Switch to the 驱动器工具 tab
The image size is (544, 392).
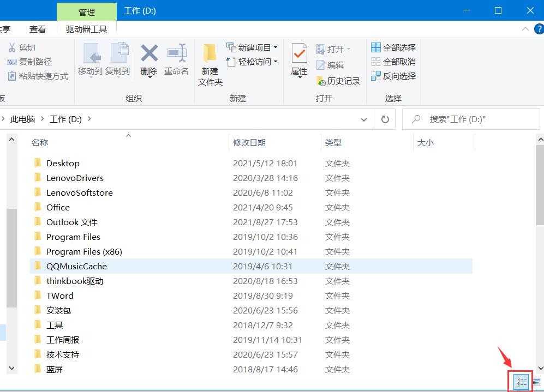[x=86, y=29]
